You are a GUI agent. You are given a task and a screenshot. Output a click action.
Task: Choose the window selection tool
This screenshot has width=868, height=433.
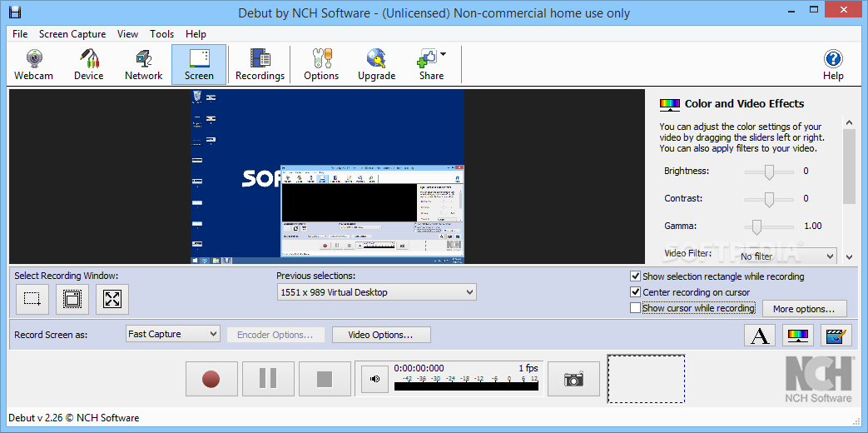(72, 299)
